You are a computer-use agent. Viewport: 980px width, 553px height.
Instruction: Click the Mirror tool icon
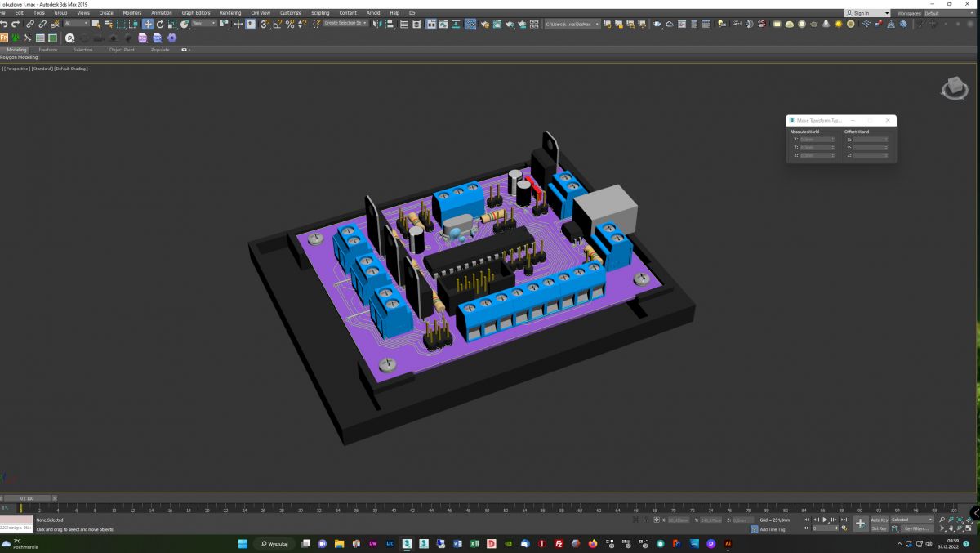pyautogui.click(x=376, y=25)
